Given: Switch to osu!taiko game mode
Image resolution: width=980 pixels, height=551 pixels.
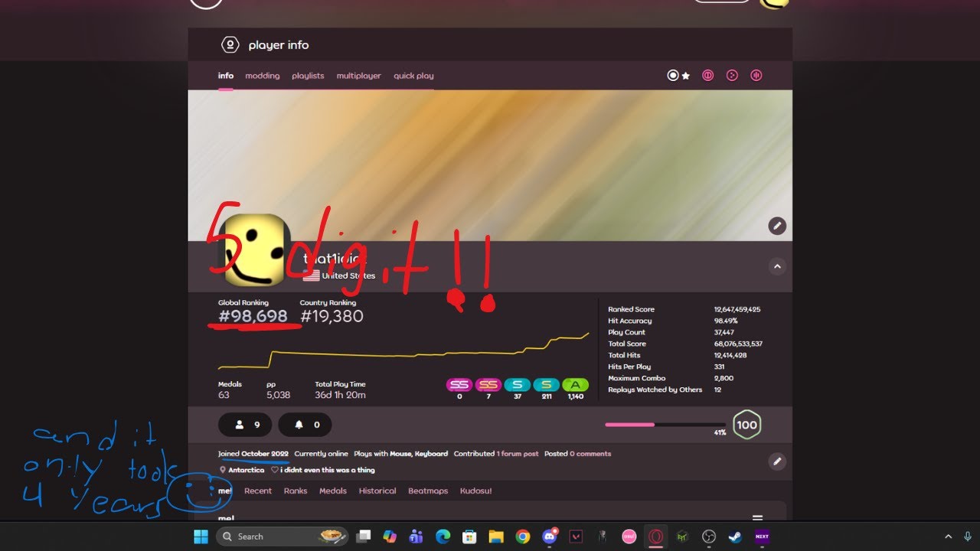Looking at the screenshot, I should click(708, 76).
